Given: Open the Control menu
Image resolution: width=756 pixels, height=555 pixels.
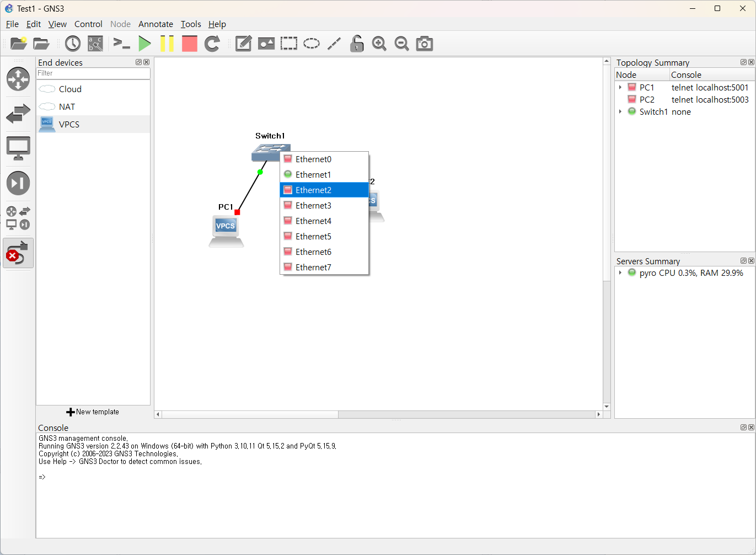Looking at the screenshot, I should click(x=88, y=24).
